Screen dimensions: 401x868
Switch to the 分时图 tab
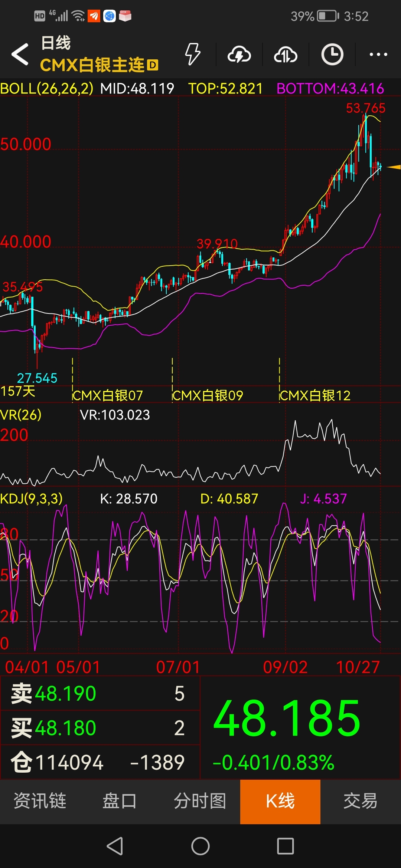pos(200,801)
